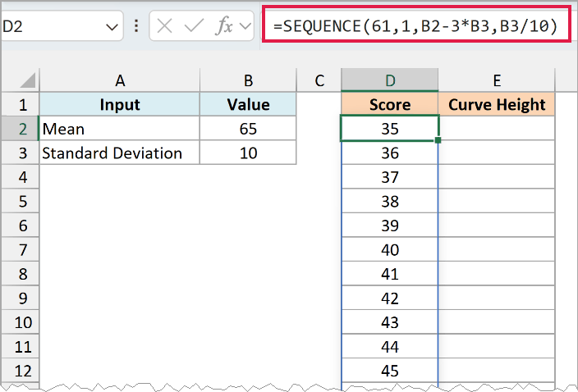
Task: Select the Score cell containing 37
Action: point(390,177)
